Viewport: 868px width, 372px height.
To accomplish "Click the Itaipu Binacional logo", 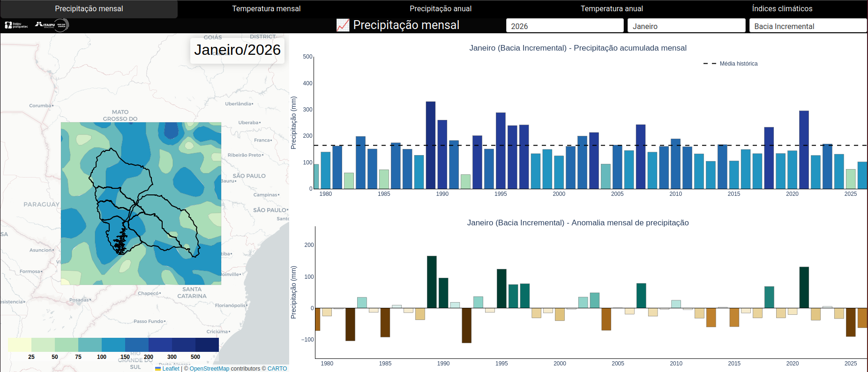I will tap(45, 25).
